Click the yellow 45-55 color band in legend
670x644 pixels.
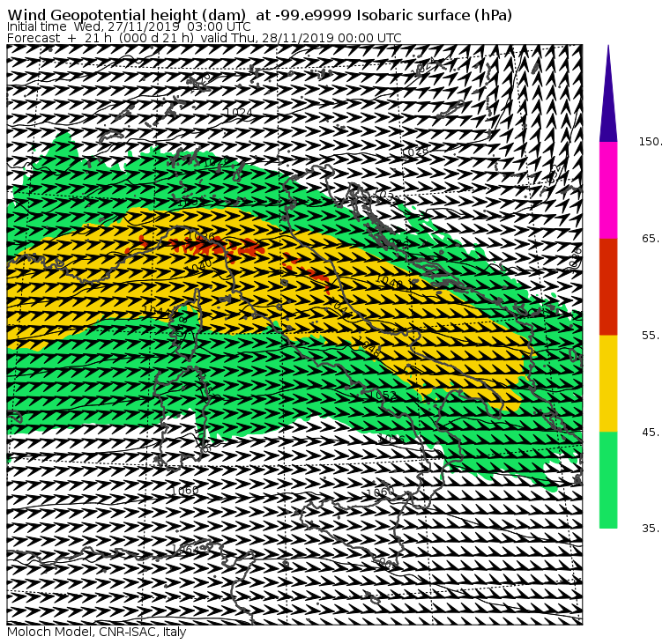(x=608, y=383)
